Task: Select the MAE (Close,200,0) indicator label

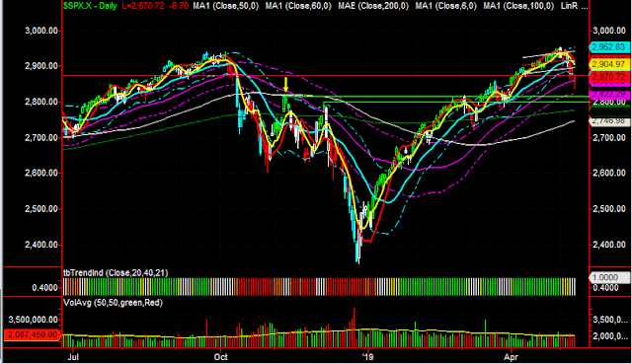Action: click(x=373, y=6)
